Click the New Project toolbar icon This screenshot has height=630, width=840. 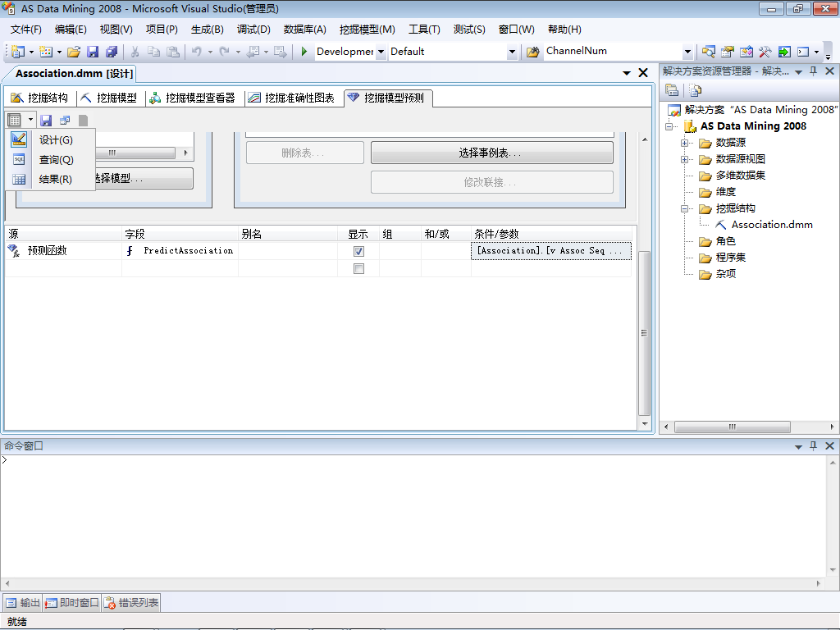pos(18,52)
